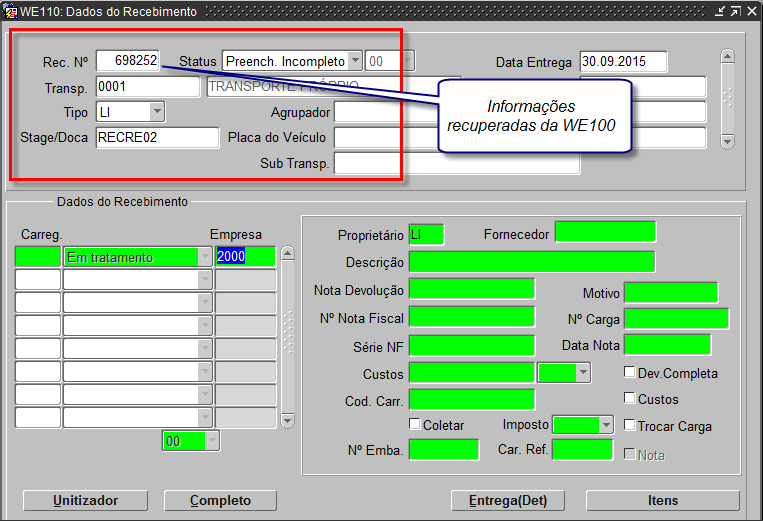
Task: Click the Nº Carga input field
Action: tap(676, 319)
